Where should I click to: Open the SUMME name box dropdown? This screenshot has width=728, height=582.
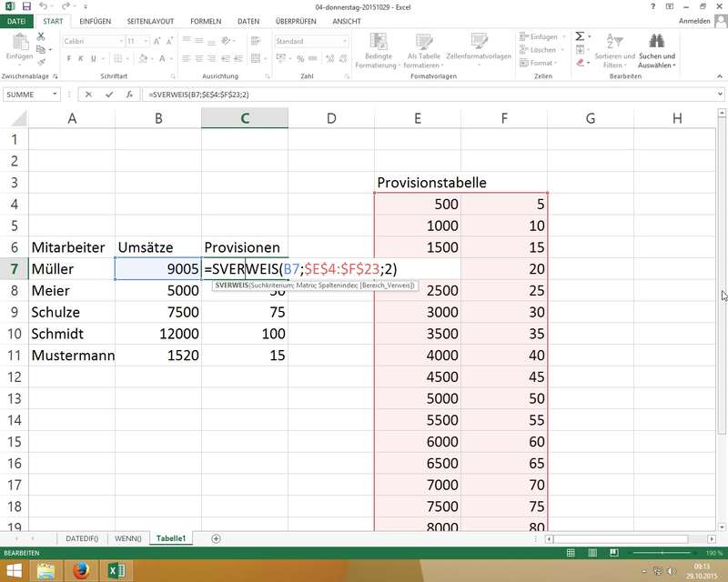(x=56, y=94)
